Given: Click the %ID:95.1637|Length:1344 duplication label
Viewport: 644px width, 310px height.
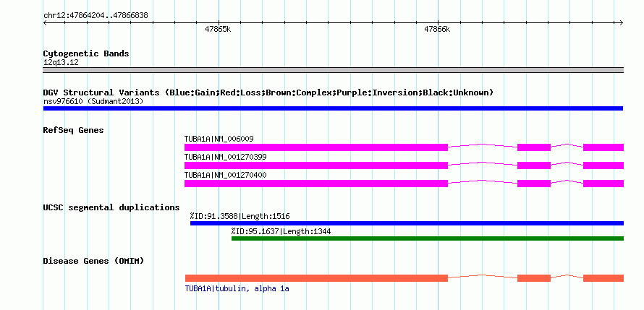Looking at the screenshot, I should (x=281, y=231).
